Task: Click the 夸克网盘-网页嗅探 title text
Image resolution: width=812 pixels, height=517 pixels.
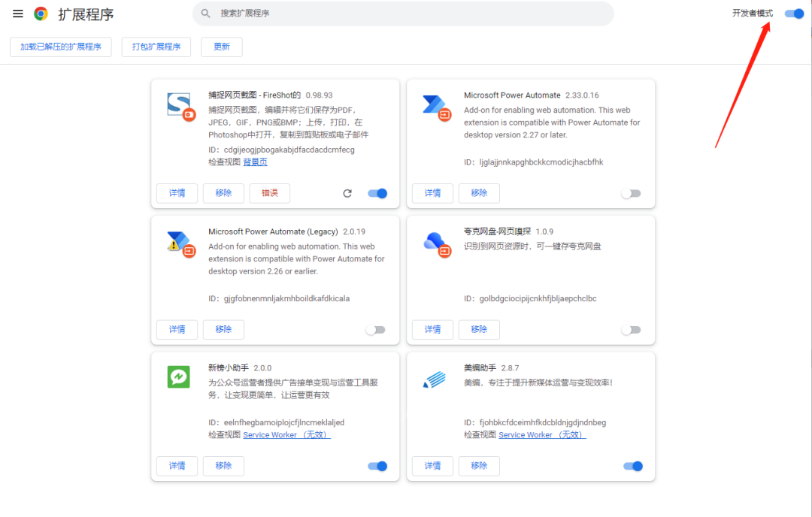Action: tap(497, 231)
